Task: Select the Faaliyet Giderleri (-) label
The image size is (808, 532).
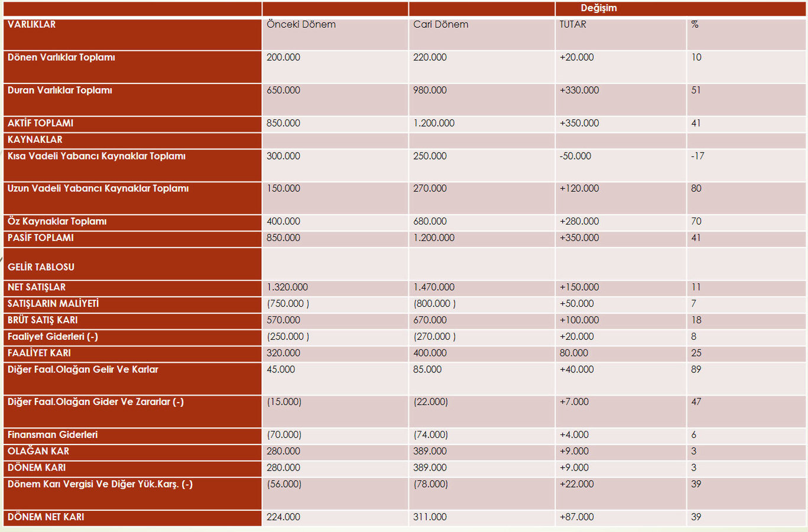Action: pos(53,337)
